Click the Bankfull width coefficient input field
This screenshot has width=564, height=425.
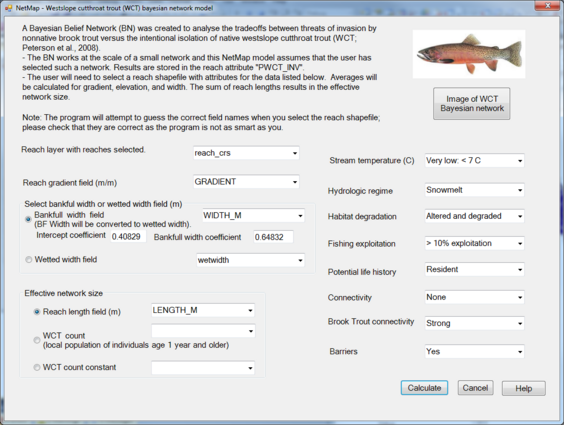pyautogui.click(x=273, y=237)
